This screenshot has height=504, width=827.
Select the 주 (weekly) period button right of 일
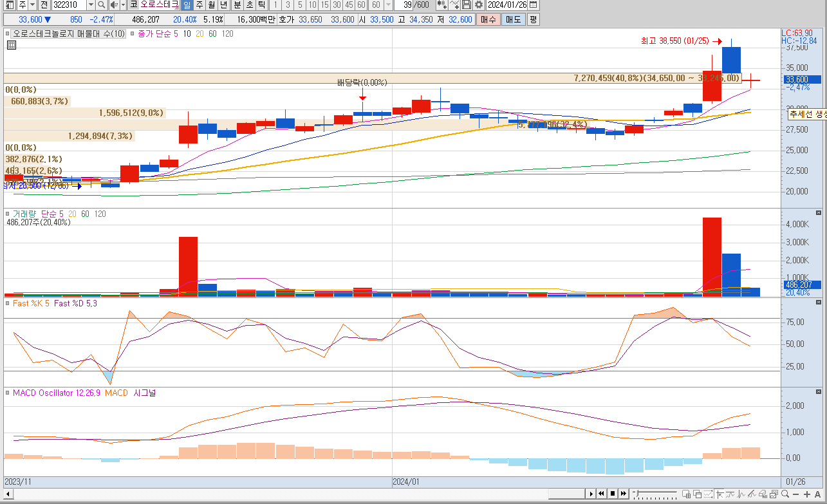pyautogui.click(x=200, y=5)
